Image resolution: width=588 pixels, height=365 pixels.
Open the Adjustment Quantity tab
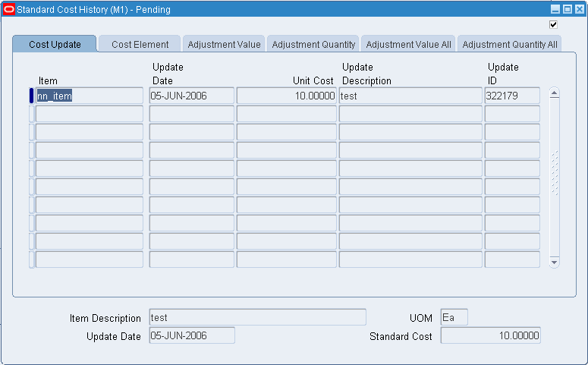(x=313, y=44)
